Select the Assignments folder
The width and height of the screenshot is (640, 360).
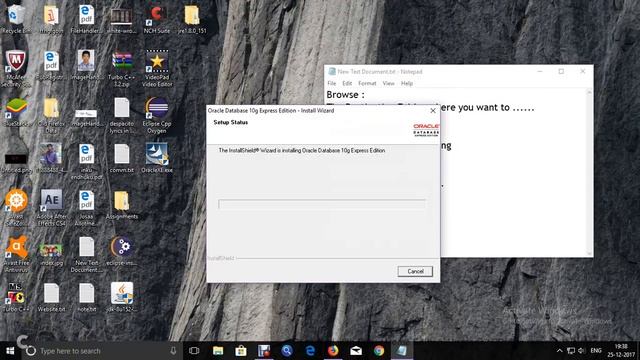coord(122,204)
